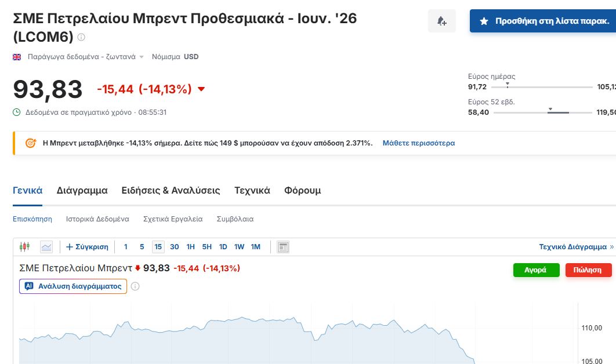Image resolution: width=616 pixels, height=364 pixels.
Task: Click the Ανάλυση διαγράμματος AI button
Action: tap(73, 286)
